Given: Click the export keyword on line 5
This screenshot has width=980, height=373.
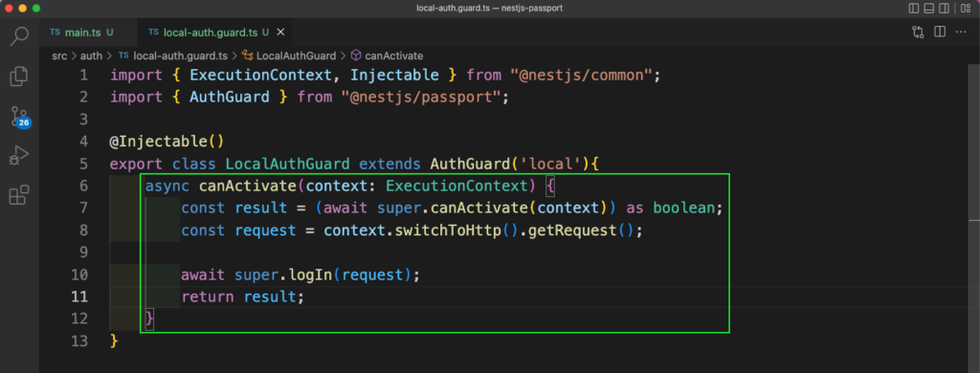Looking at the screenshot, I should click(136, 165).
